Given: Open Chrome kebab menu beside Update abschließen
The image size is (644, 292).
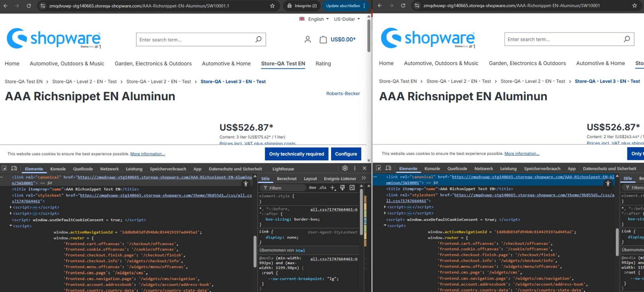Looking at the screenshot, I should [x=364, y=6].
